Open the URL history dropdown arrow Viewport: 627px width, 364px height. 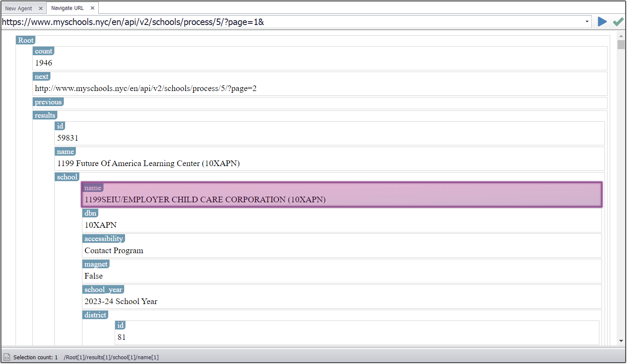587,22
